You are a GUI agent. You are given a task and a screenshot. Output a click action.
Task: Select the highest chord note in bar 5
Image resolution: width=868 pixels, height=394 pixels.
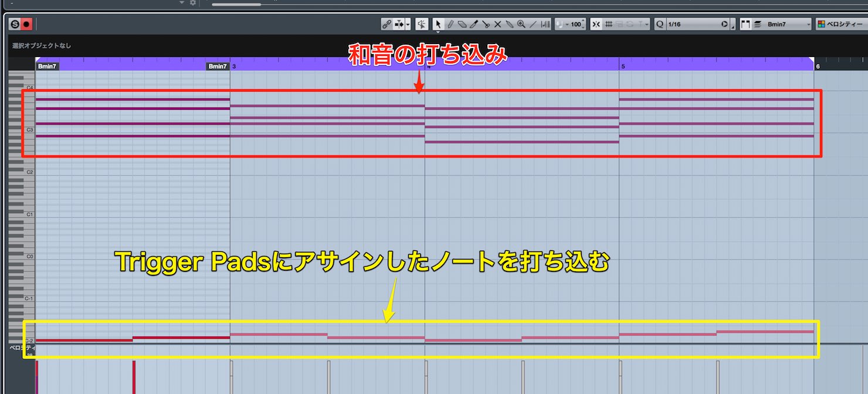pyautogui.click(x=717, y=99)
